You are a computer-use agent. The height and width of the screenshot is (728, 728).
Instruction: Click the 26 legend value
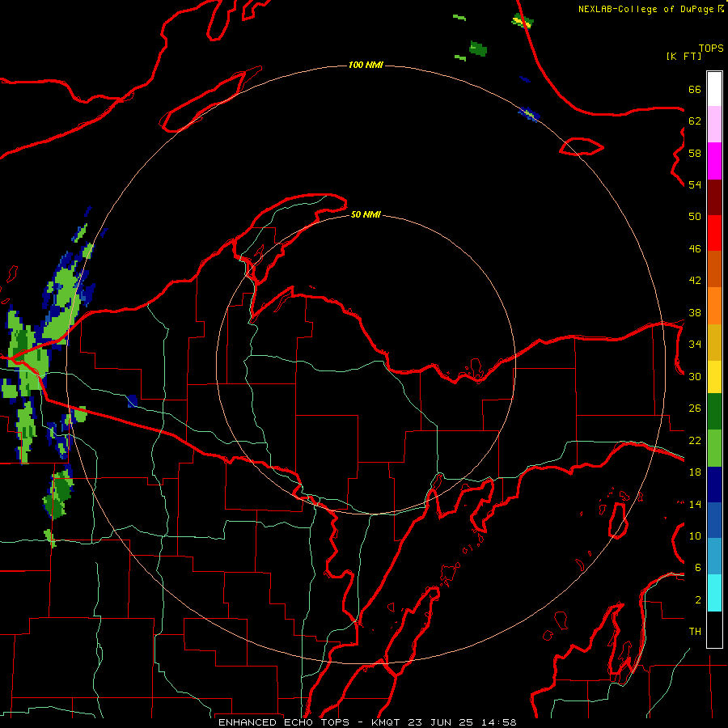695,408
